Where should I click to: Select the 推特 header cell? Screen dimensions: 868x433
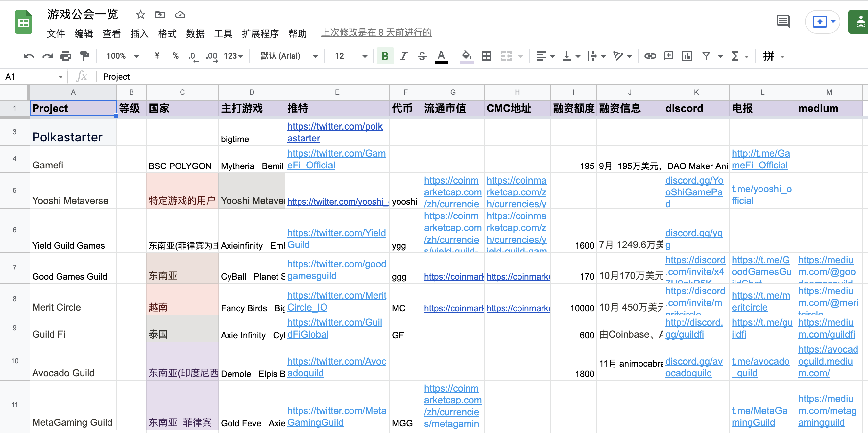pos(337,108)
